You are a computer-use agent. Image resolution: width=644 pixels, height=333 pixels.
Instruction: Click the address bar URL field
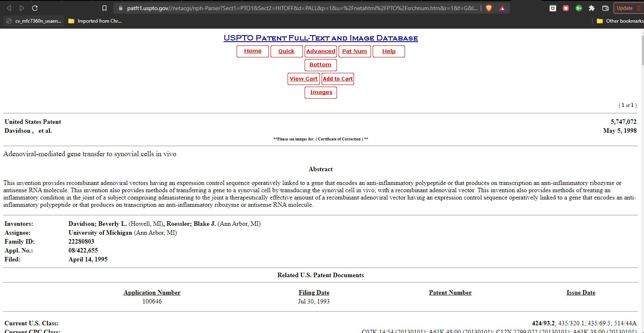pyautogui.click(x=302, y=8)
